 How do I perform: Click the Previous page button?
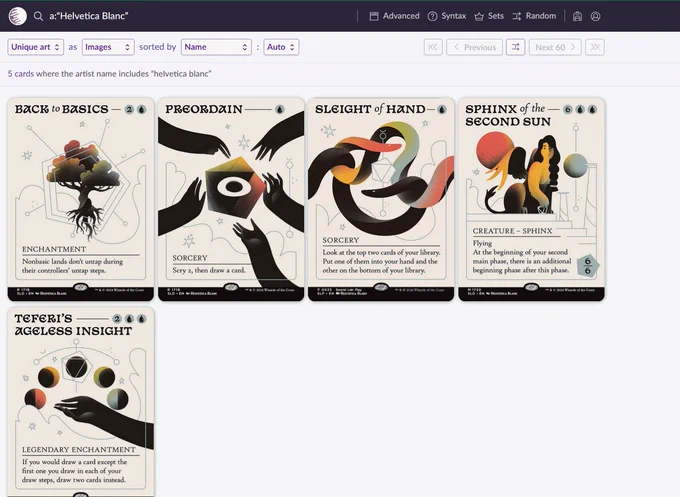tap(474, 47)
